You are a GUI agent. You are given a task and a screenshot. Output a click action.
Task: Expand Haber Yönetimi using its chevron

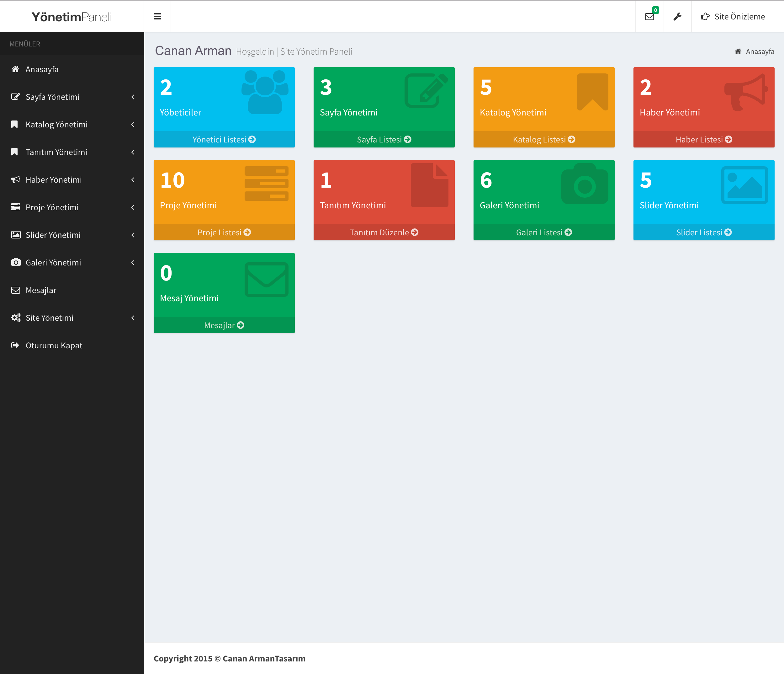tap(133, 180)
